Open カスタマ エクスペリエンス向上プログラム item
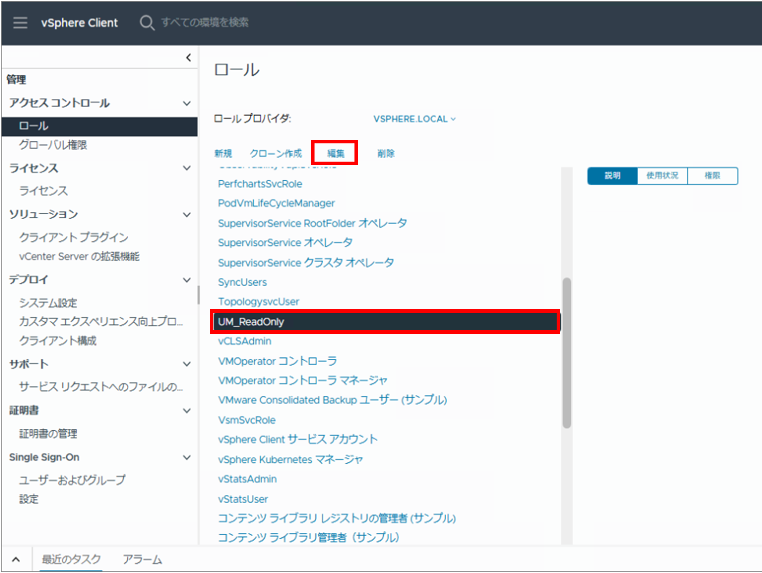 [101, 322]
